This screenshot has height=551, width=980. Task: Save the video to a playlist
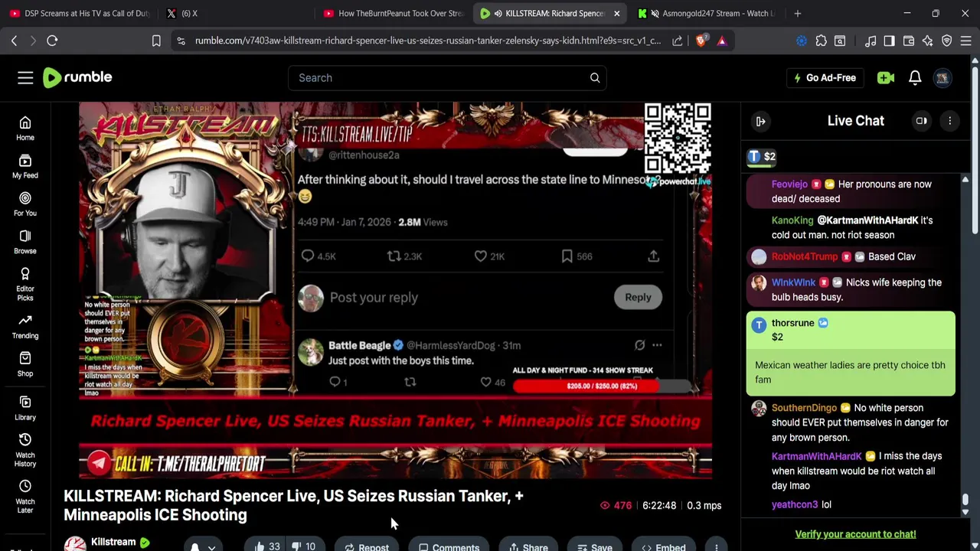pos(594,546)
